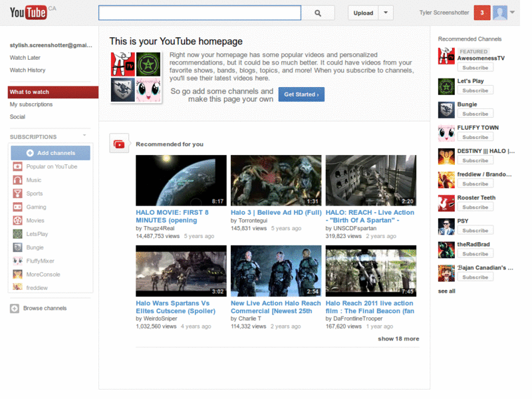Click the Browse channels plus icon
The height and width of the screenshot is (399, 532).
(14, 309)
